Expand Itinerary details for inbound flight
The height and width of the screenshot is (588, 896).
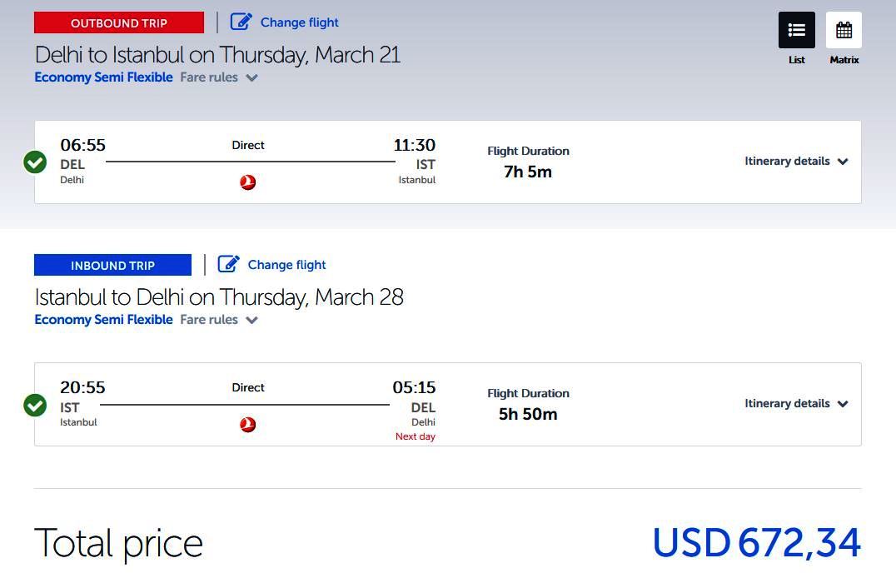pos(796,403)
